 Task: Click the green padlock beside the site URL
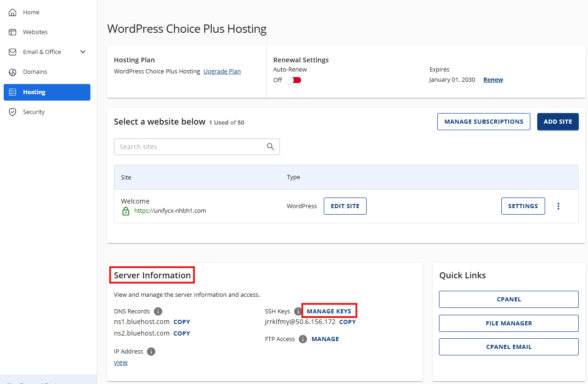point(126,211)
